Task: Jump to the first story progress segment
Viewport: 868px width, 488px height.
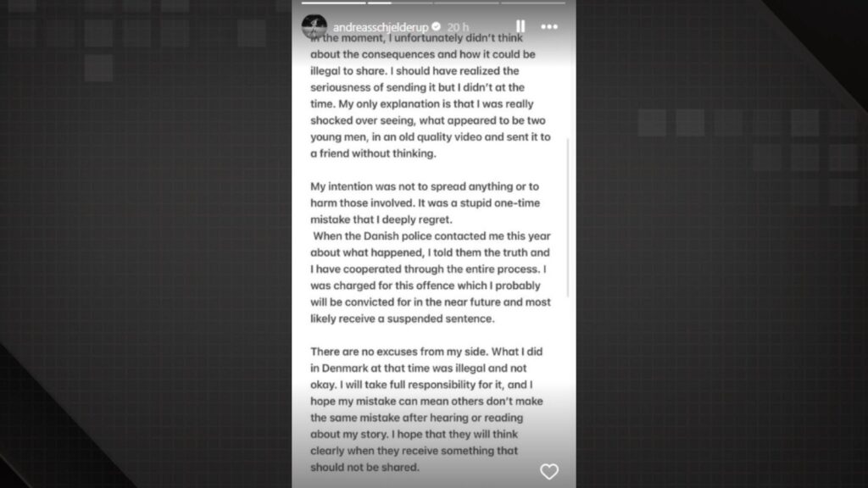Action: [333, 3]
